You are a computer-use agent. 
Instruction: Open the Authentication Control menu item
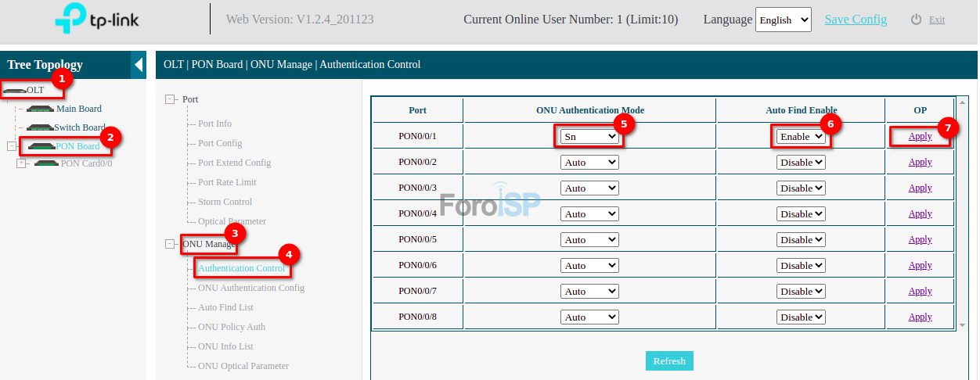click(241, 268)
